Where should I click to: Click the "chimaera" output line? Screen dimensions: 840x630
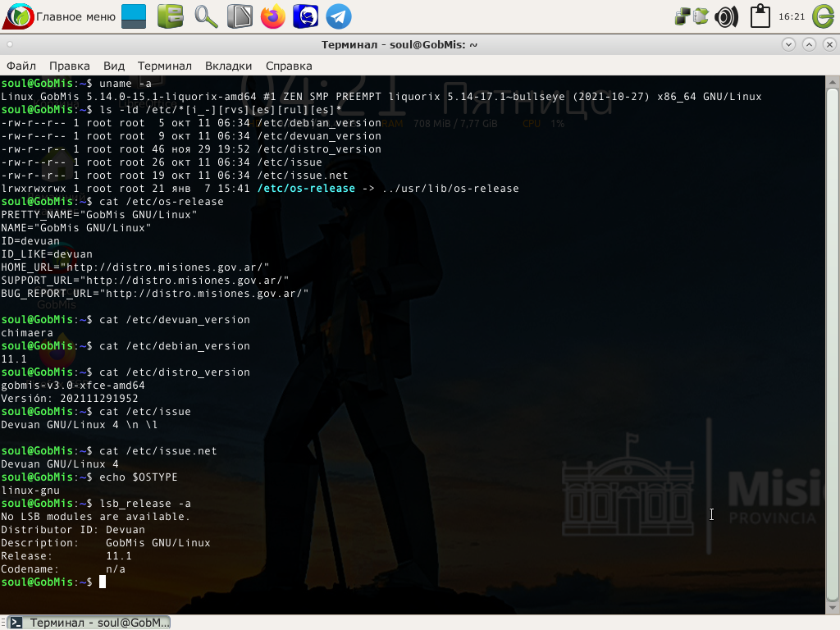coord(27,333)
